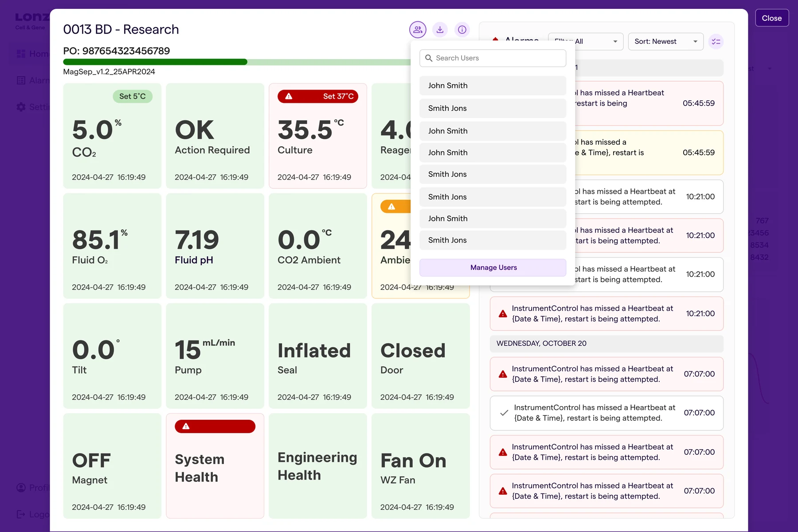Screen dimensions: 798x532
Task: Select the 0.0° Tilt card
Action: coord(112,356)
